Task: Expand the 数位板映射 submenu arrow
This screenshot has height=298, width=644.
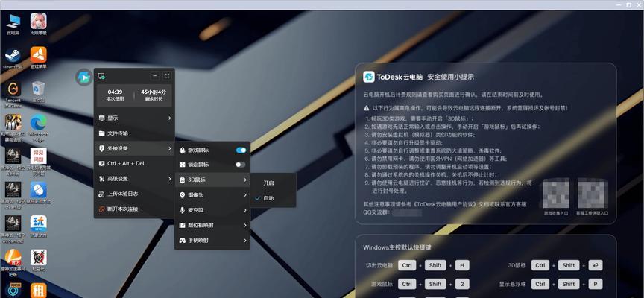Action: (x=244, y=225)
